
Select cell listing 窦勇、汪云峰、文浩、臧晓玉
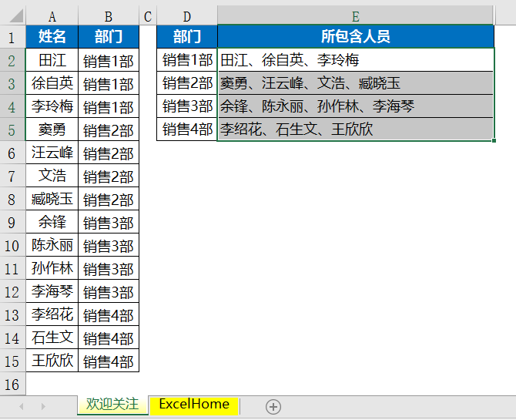coord(355,83)
